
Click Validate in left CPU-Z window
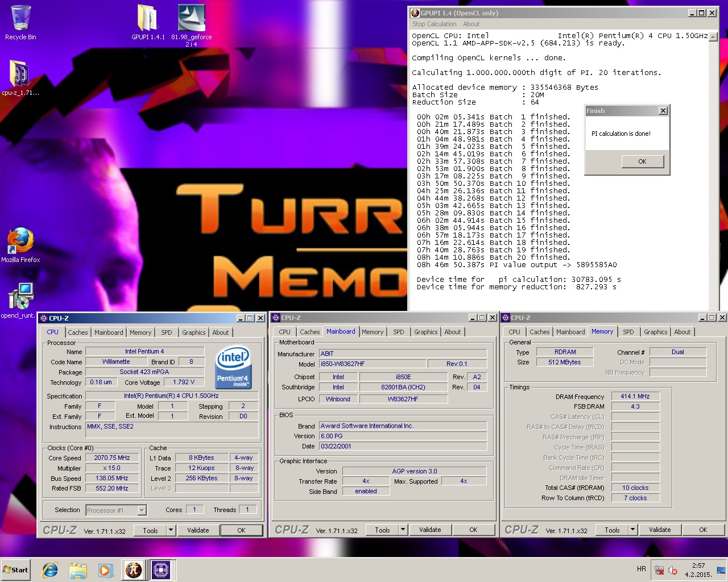198,530
